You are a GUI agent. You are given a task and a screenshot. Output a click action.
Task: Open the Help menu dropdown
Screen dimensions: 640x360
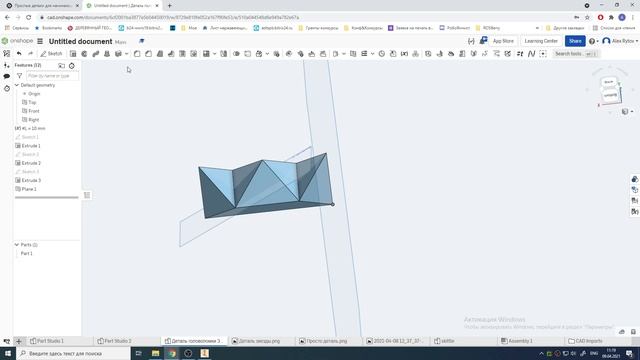594,41
